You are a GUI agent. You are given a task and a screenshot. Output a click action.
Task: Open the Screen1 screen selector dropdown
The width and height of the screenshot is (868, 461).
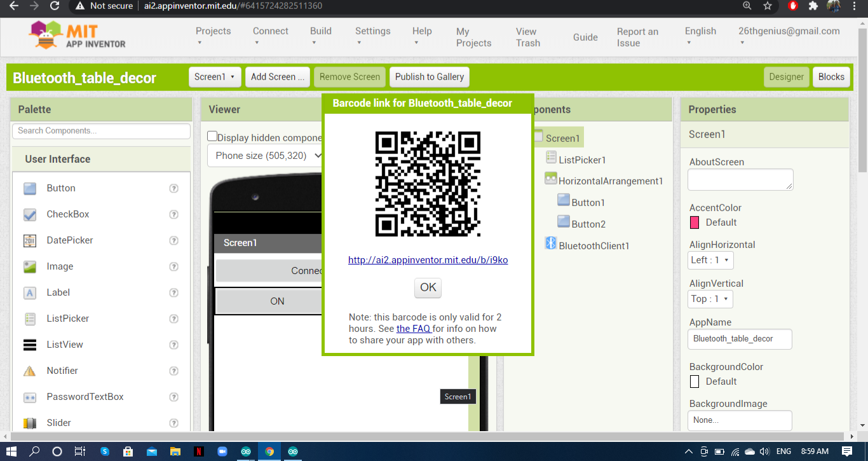pos(215,77)
